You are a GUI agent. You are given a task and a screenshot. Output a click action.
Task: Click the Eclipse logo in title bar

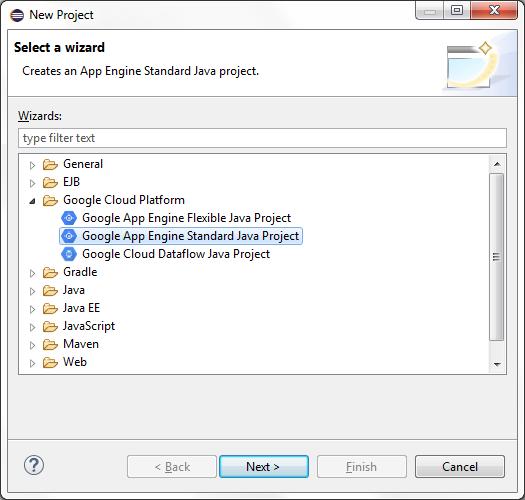[17, 15]
